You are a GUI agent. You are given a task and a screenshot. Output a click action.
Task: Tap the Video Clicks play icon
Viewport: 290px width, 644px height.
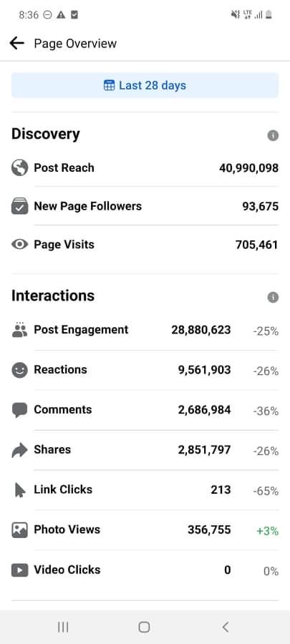[x=20, y=570]
